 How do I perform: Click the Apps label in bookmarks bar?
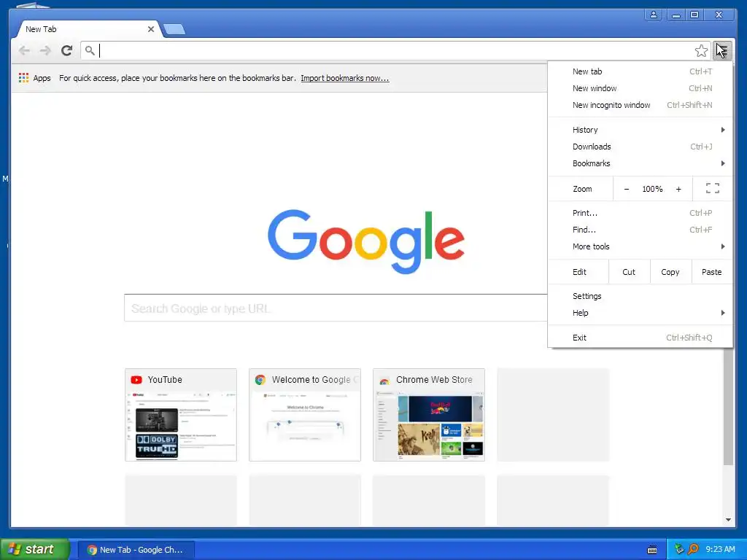point(42,78)
